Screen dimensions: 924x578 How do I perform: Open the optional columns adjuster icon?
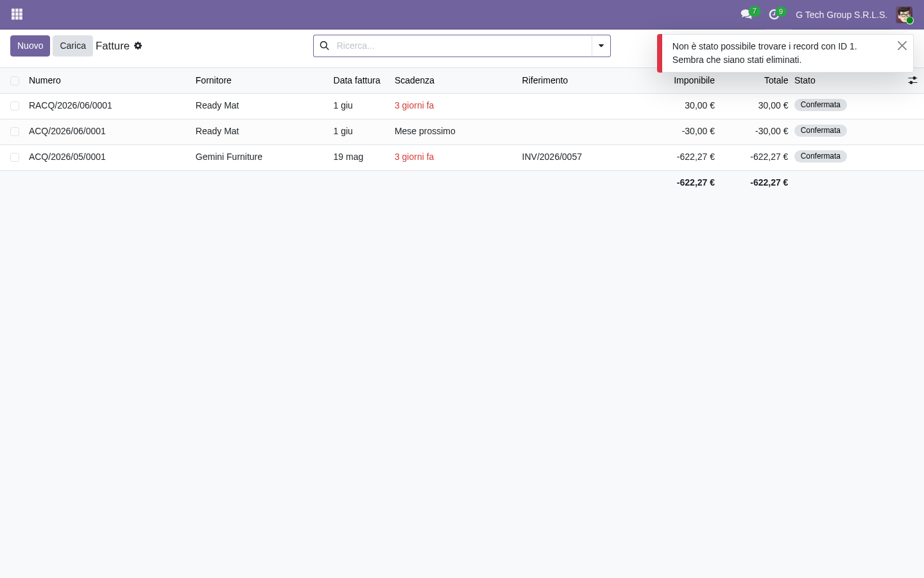(912, 80)
